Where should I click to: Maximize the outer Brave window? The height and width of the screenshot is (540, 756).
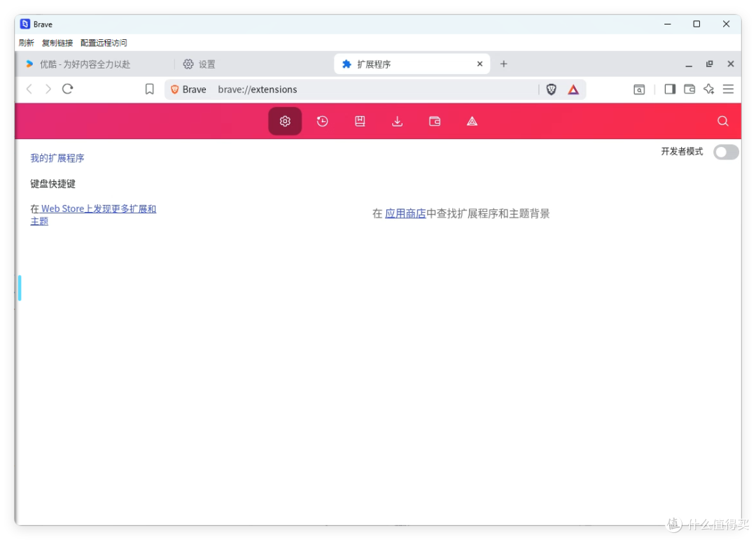tap(696, 24)
